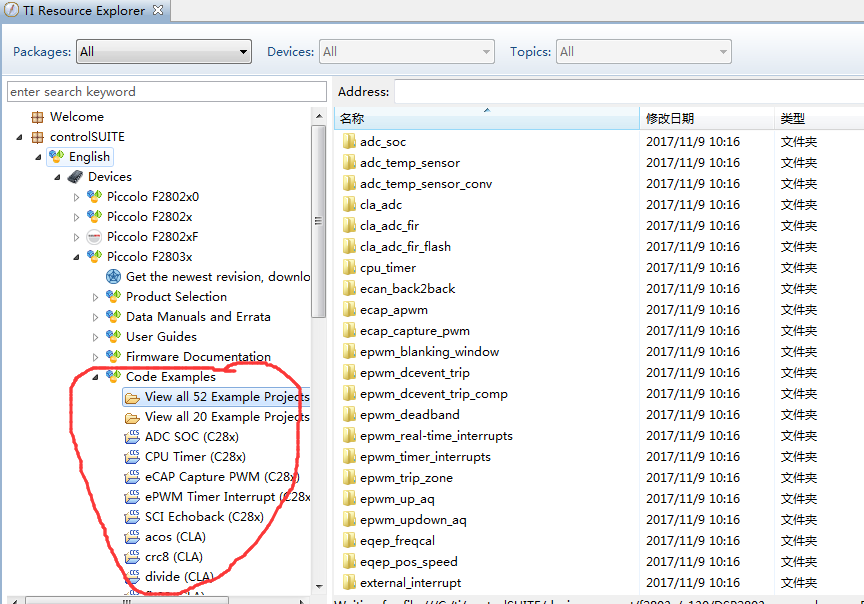Image resolution: width=864 pixels, height=604 pixels.
Task: Select the Firmware Documentation tree item
Action: pyautogui.click(x=198, y=357)
